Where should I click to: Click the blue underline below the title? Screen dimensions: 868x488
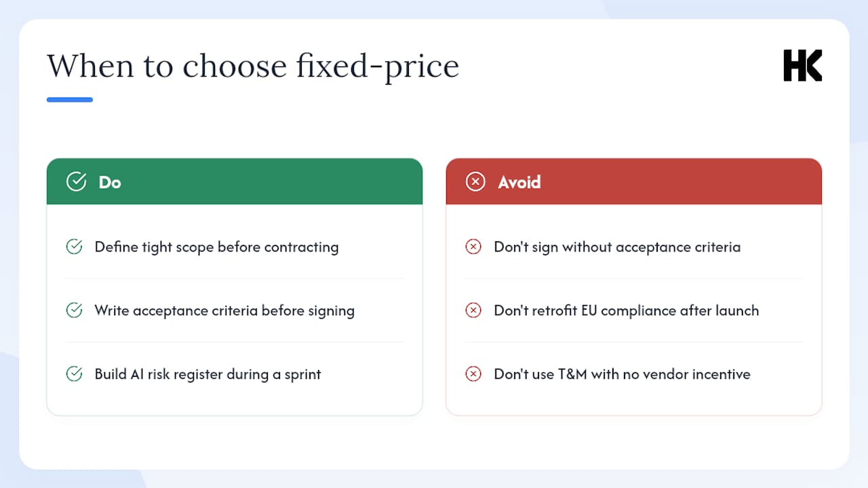[x=70, y=100]
